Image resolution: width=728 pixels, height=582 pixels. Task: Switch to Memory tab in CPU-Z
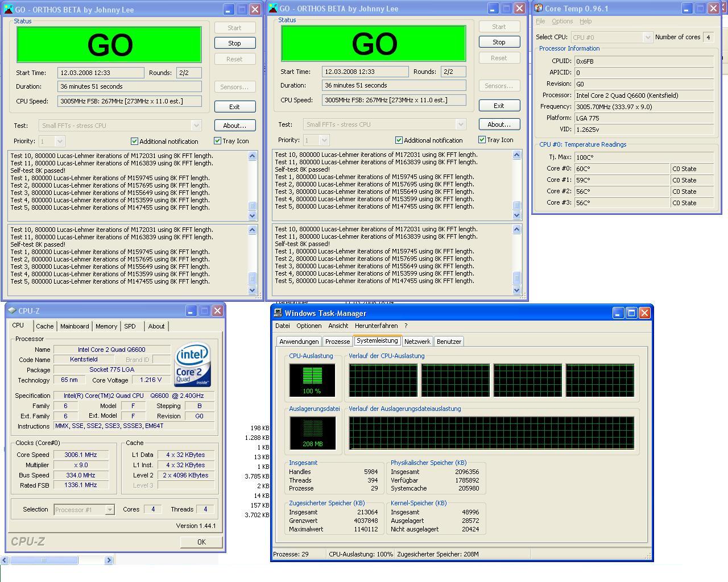pos(106,326)
